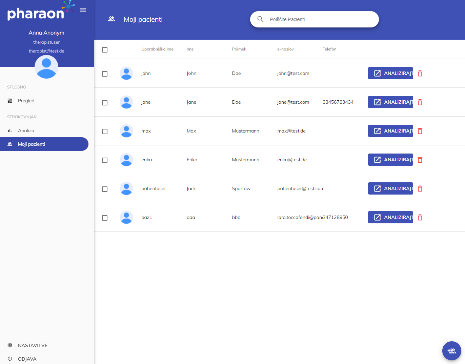Tick the checkbox in the bbb row
The height and width of the screenshot is (364, 465).
tap(105, 218)
